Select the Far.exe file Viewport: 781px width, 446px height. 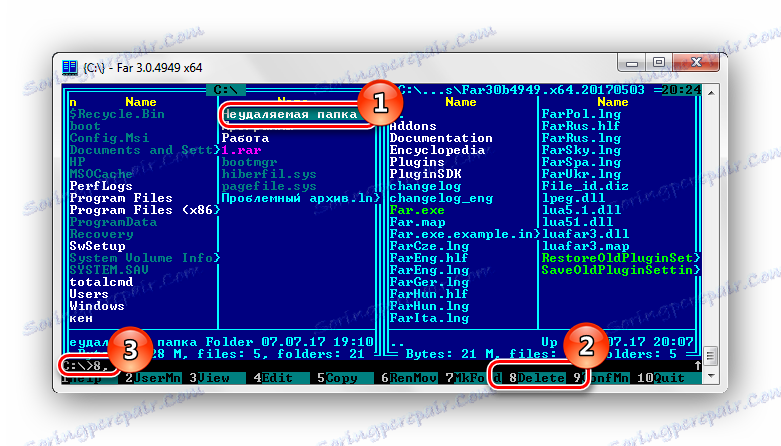click(417, 210)
